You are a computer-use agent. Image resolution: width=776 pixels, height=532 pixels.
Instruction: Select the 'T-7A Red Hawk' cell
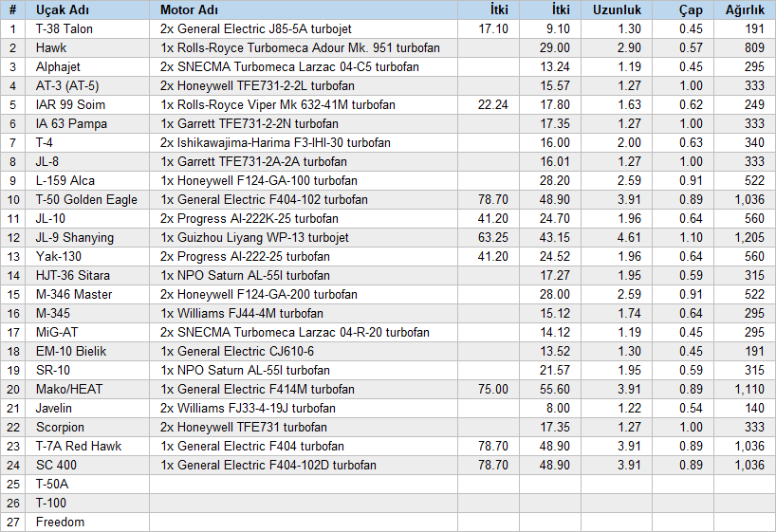click(87, 447)
